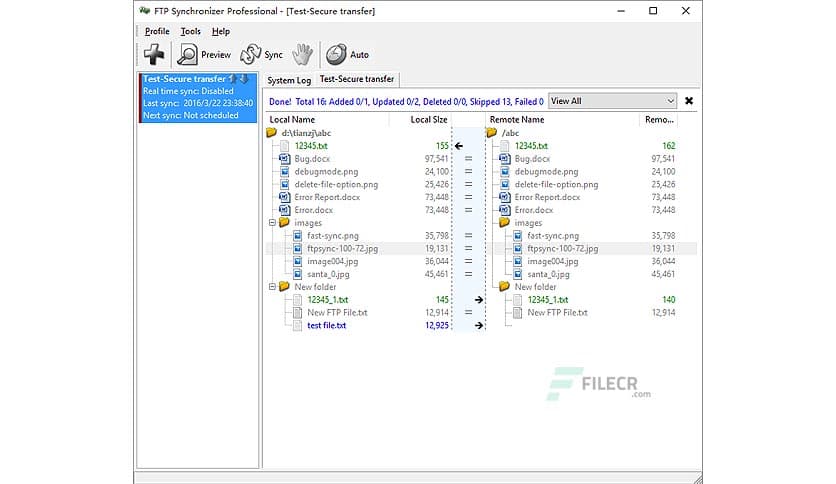This screenshot has height=484, width=836.
Task: Click the stop hand icon in toolbar
Action: click(x=302, y=54)
